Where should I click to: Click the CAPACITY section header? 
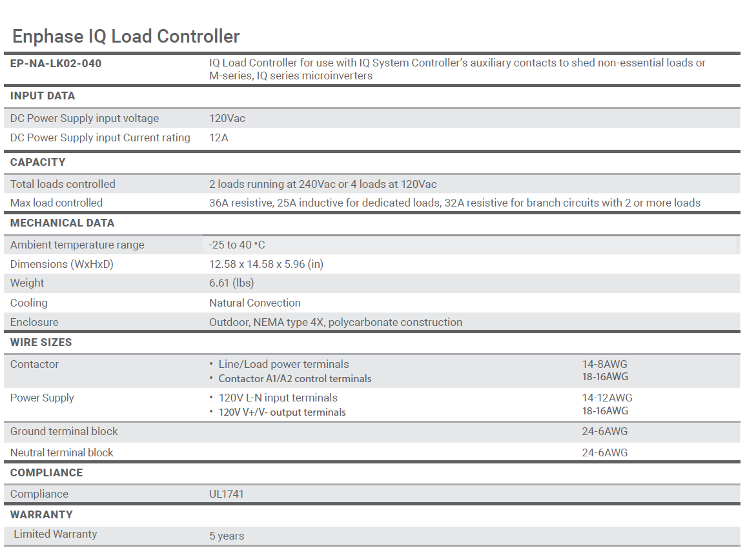(x=38, y=162)
